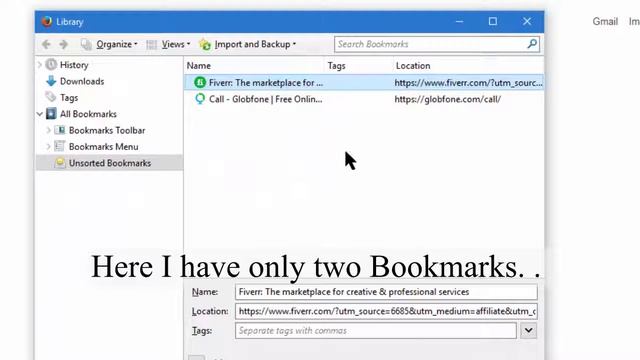640x360 pixels.
Task: Close the Library window
Action: pos(527,21)
